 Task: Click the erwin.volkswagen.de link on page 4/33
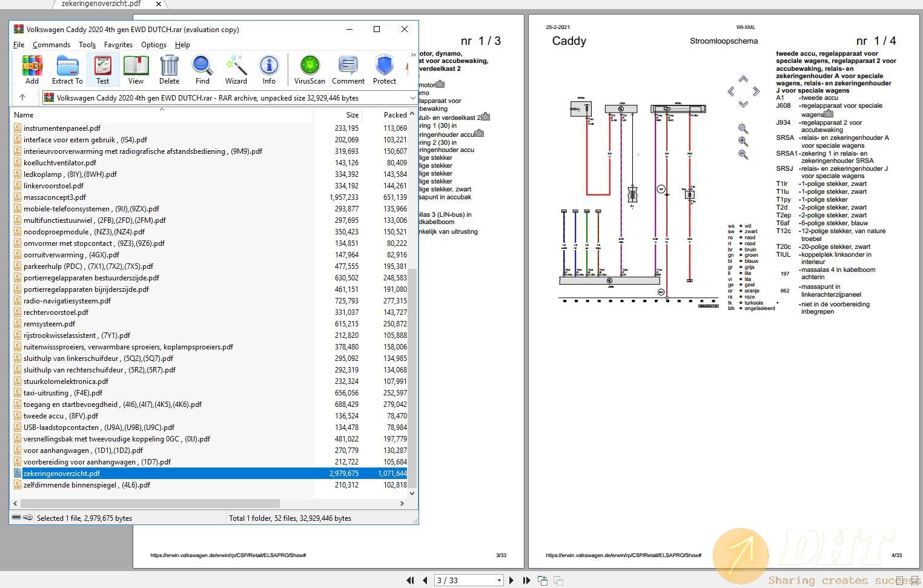[623, 555]
